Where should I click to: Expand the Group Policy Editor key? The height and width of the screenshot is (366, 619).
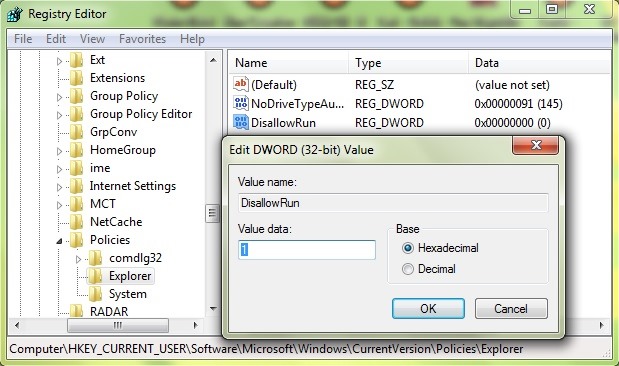pyautogui.click(x=59, y=115)
